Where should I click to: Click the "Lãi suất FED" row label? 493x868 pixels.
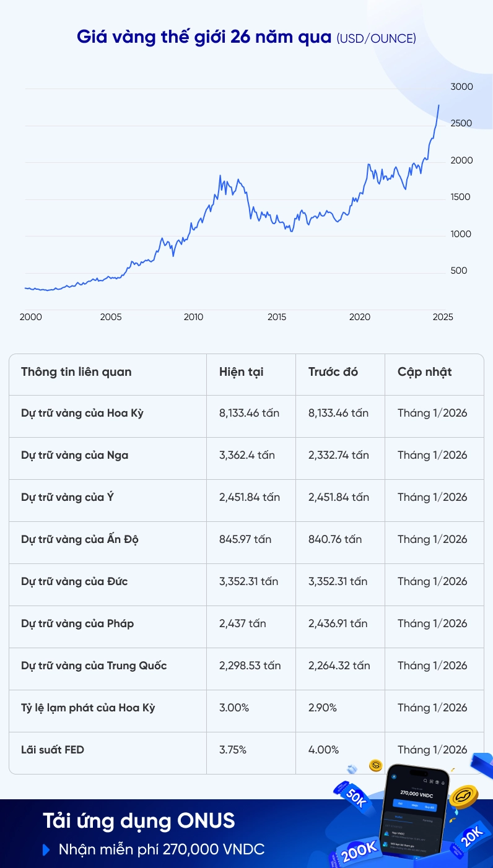pyautogui.click(x=53, y=750)
